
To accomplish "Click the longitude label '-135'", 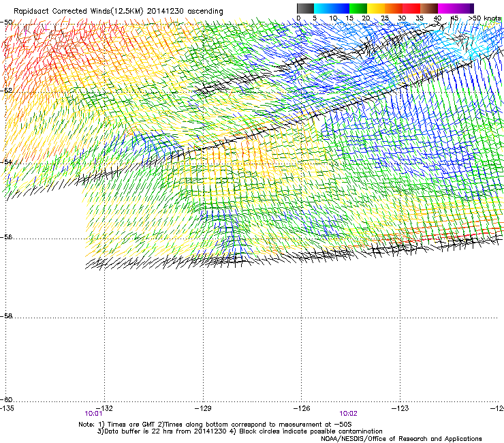I will coord(7,408).
